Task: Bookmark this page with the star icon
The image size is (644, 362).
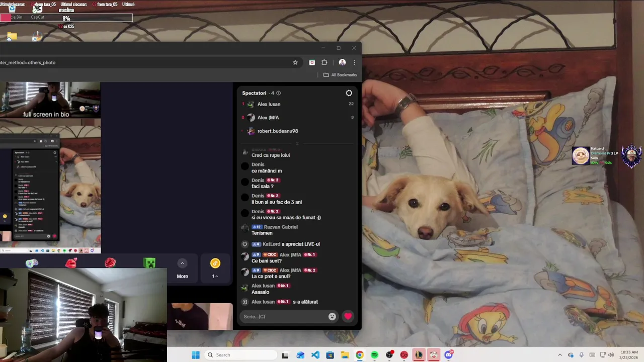Action: (x=295, y=62)
